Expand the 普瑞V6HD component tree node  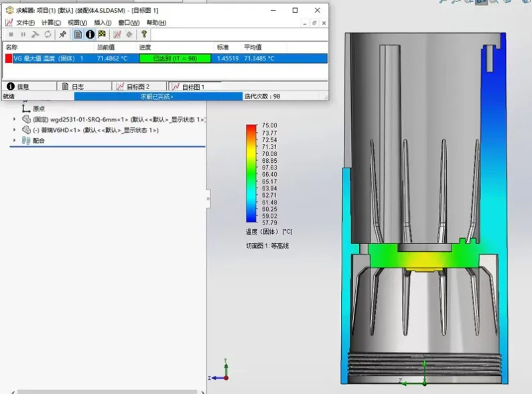[14, 130]
